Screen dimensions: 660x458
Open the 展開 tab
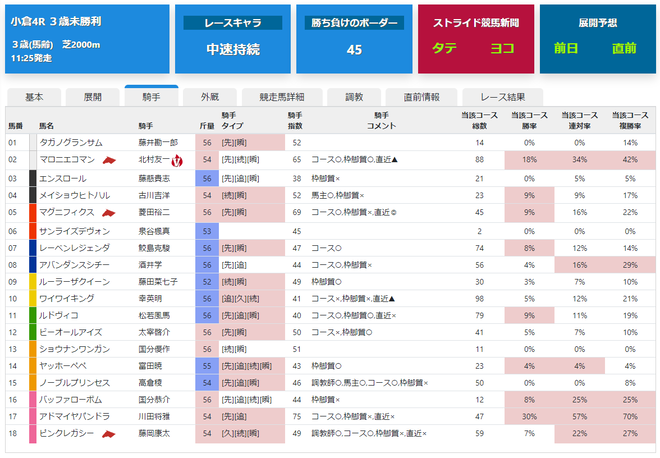(93, 97)
